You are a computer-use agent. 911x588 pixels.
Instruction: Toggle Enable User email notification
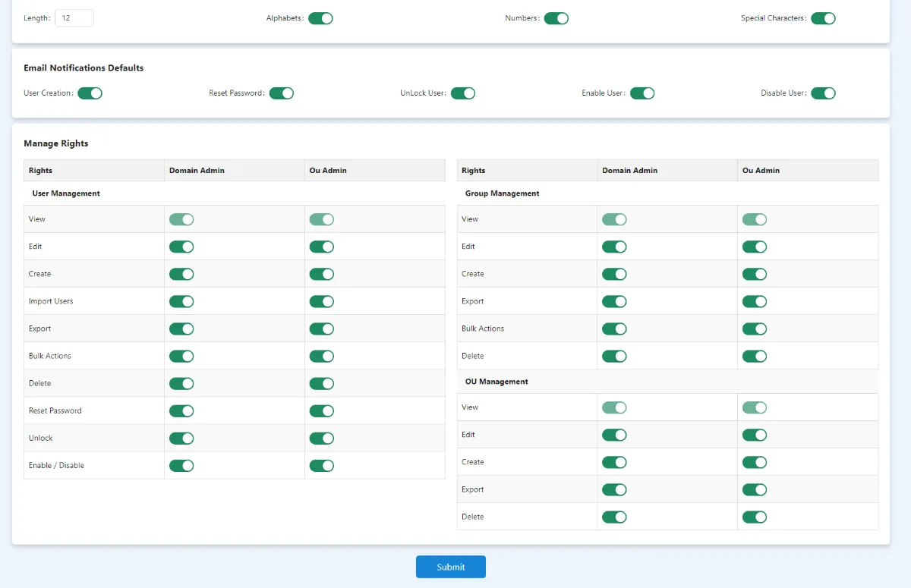pos(641,93)
